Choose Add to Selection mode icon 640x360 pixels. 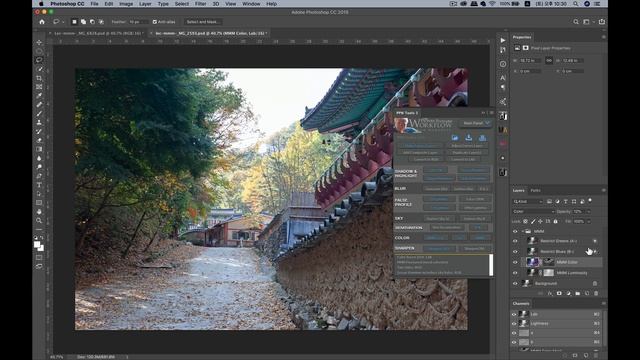[83, 22]
